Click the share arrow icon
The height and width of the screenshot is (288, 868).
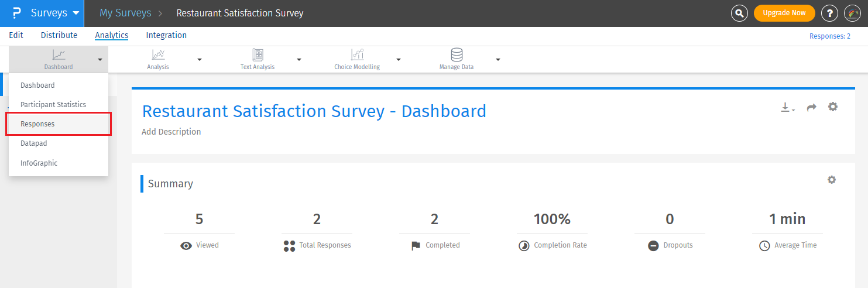point(811,108)
